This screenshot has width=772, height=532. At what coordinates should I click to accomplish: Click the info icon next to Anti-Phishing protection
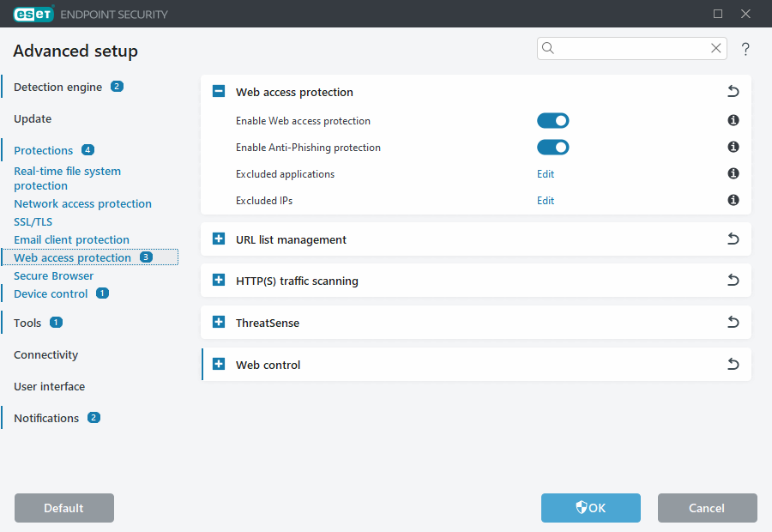733,147
